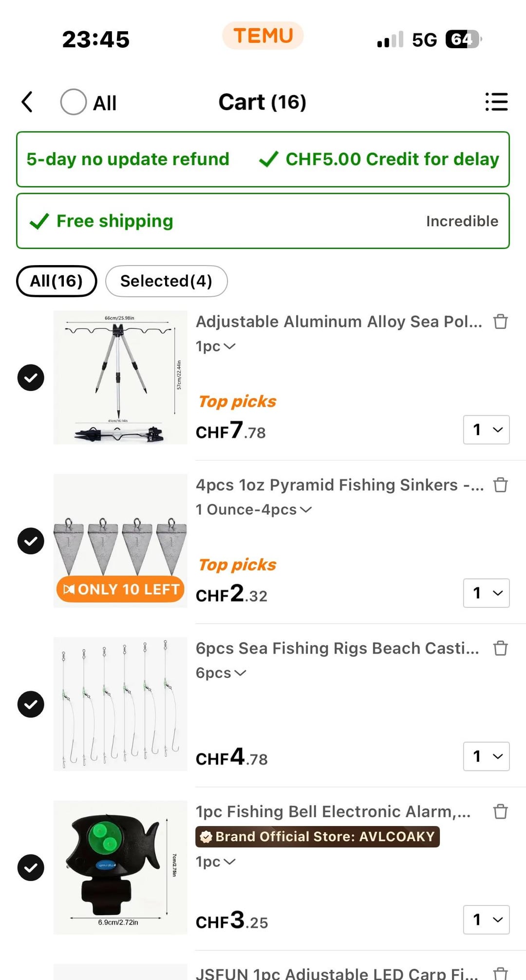The image size is (526, 980).
Task: Tap the CHF5.00 Credit for delay banner
Action: coord(380,159)
